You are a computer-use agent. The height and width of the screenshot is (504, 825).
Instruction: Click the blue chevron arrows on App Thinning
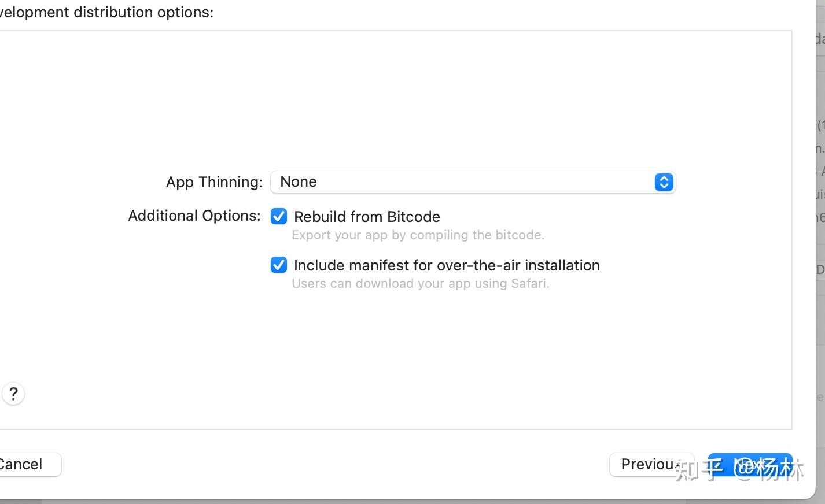point(664,182)
